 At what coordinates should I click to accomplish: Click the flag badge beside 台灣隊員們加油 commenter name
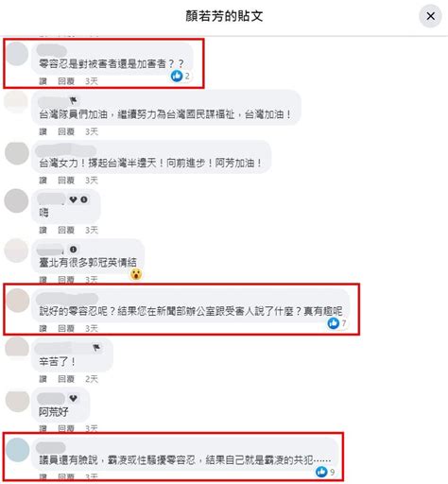tap(74, 100)
